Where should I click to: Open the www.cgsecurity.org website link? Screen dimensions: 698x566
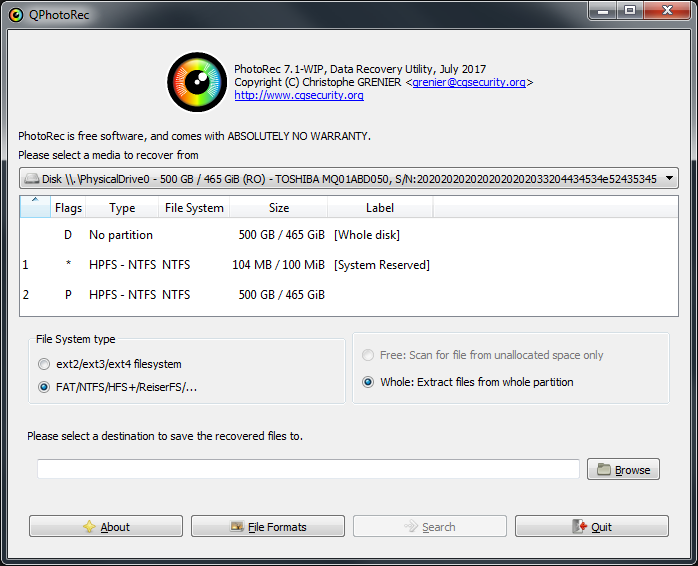tap(298, 96)
